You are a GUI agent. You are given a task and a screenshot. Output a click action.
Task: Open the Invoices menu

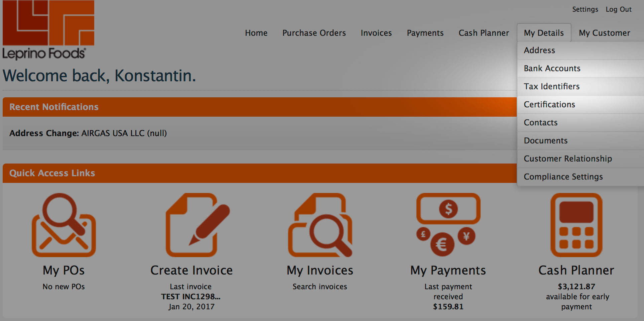[376, 33]
